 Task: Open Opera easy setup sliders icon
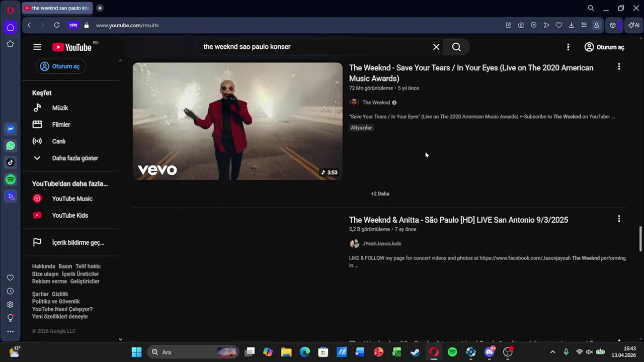point(584,25)
